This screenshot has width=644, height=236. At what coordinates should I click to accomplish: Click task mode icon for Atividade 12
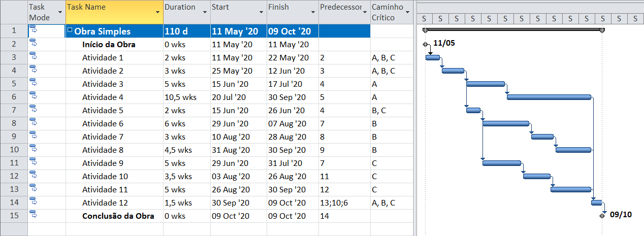34,202
